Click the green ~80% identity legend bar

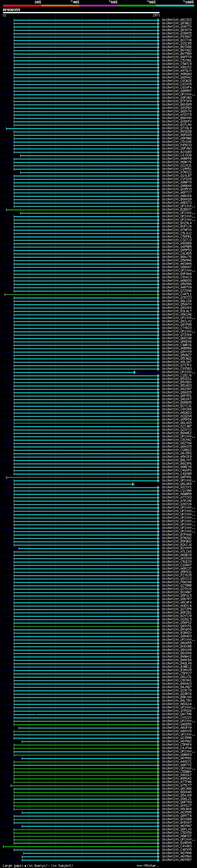coord(137,6)
